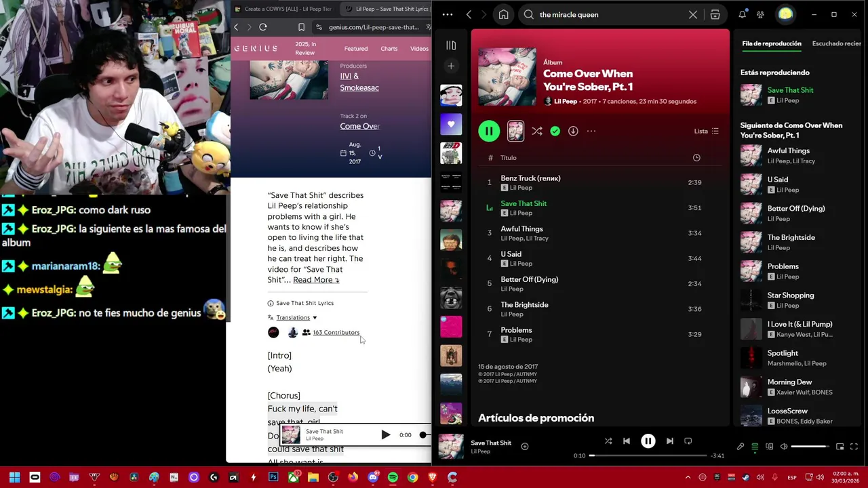Screen dimensions: 868x488
Task: Create a playlist with sidebar plus
Action: 451,66
